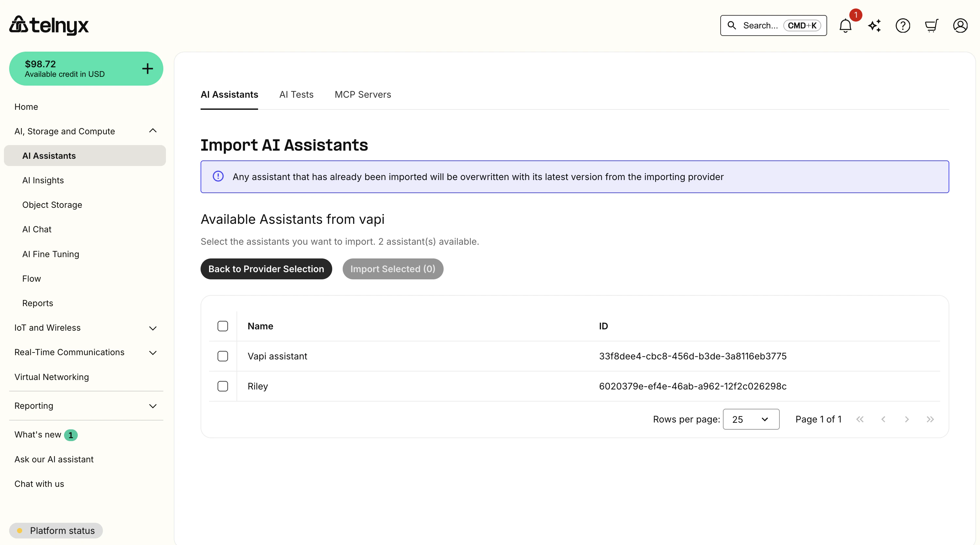This screenshot has height=545, width=980.
Task: Switch to the AI Tests tab
Action: (x=296, y=95)
